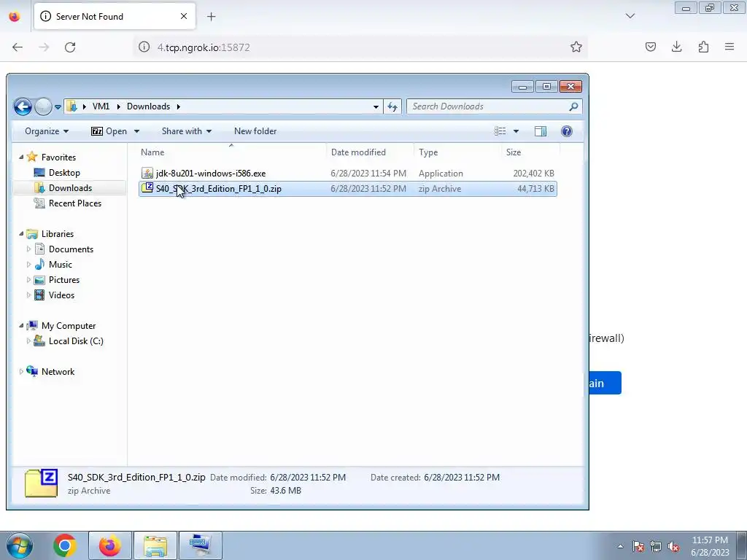Click Open with 7-Zip toolbar button

pyautogui.click(x=109, y=131)
